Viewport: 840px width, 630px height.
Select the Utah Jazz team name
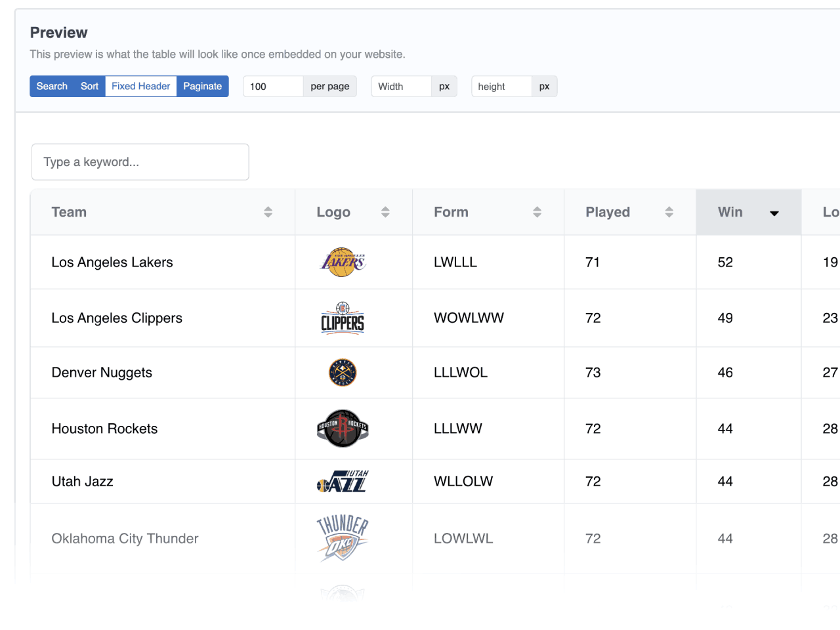tap(82, 482)
